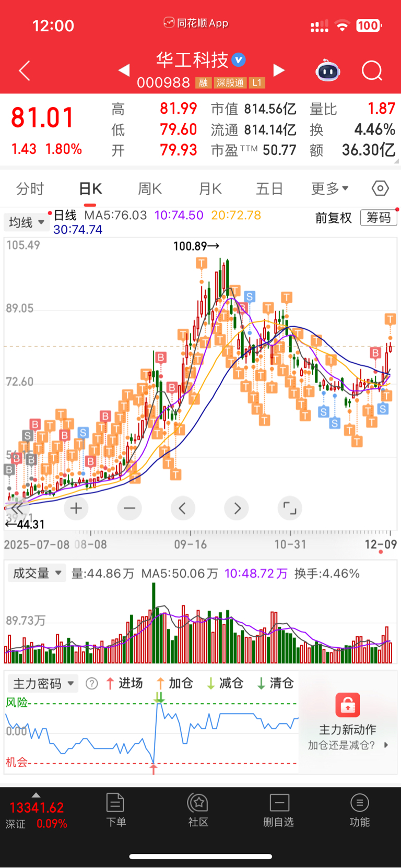Tap the 下单 order button
The height and width of the screenshot is (868, 401).
point(115,810)
